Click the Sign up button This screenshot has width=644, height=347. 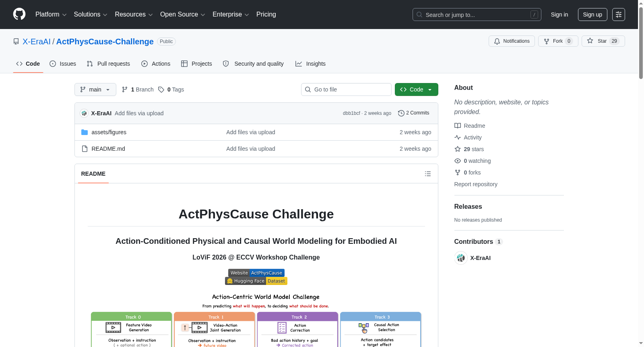pos(592,15)
